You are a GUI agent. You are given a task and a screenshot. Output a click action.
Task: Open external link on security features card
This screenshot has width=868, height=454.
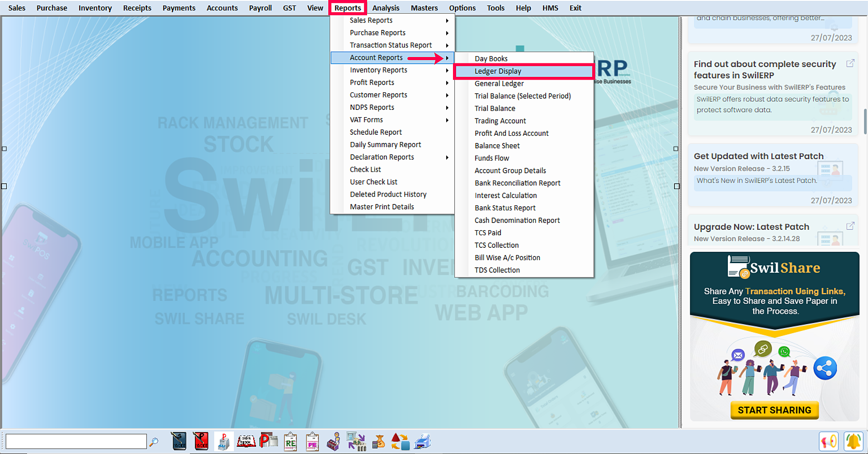pyautogui.click(x=850, y=63)
